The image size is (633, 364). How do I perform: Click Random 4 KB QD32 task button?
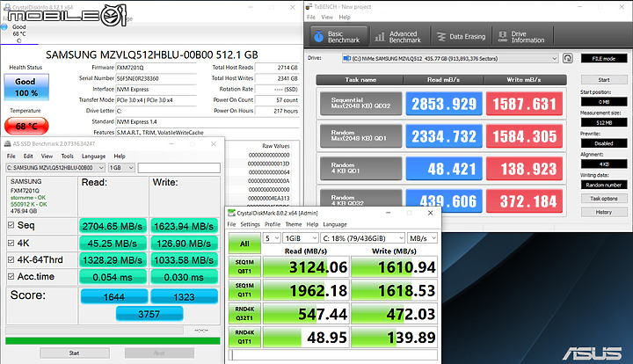(361, 200)
